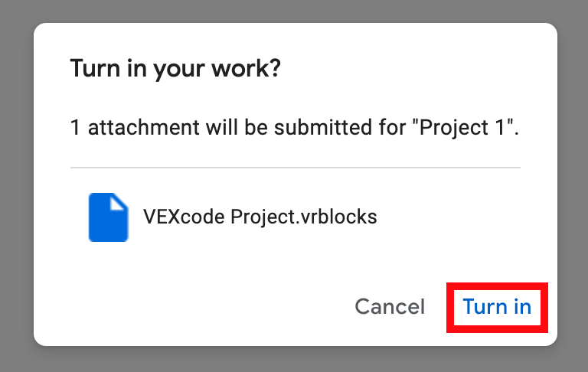Click the Turn in button
This screenshot has height=372, width=588.
pos(497,307)
